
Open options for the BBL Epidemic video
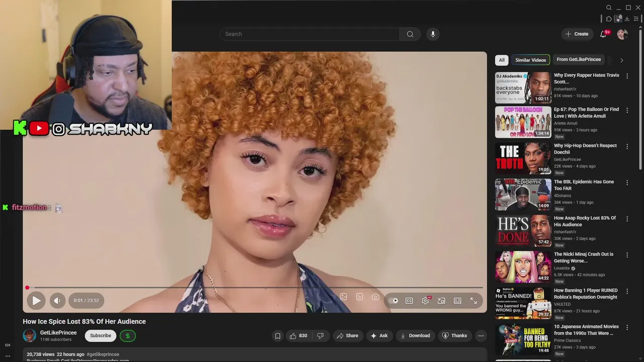(x=627, y=183)
